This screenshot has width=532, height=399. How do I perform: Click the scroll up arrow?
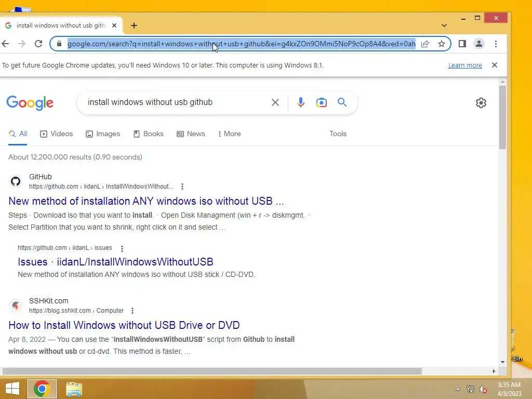click(502, 82)
